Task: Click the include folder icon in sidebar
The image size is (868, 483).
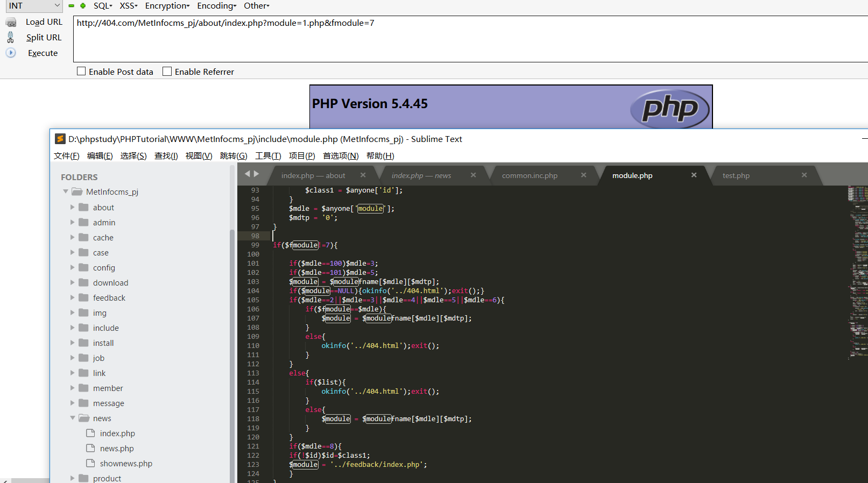Action: pyautogui.click(x=83, y=328)
